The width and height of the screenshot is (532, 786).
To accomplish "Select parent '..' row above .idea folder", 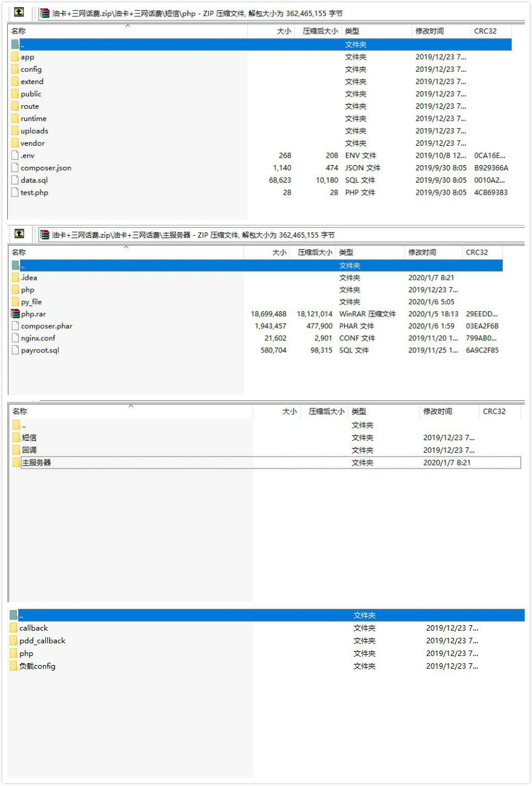I will [x=257, y=265].
